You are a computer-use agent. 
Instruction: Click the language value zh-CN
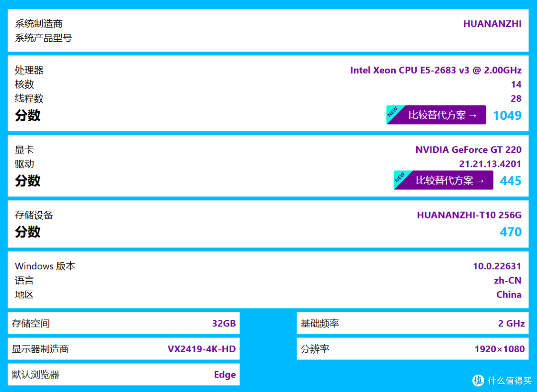click(508, 281)
